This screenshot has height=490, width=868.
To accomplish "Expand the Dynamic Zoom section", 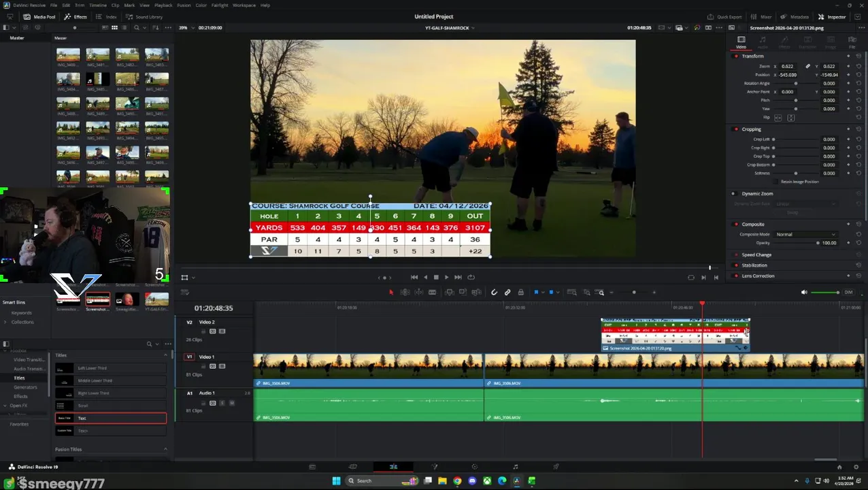I will (x=757, y=193).
